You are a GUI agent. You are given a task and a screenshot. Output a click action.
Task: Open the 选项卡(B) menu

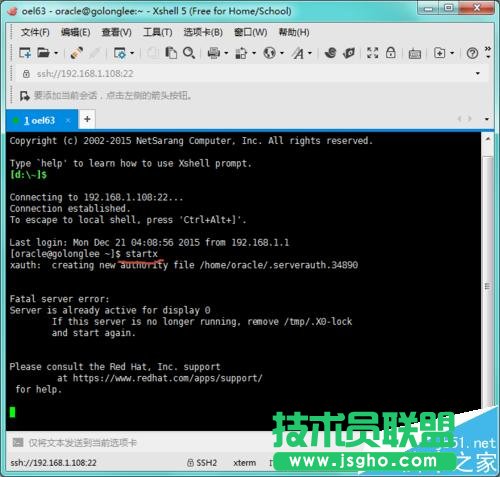[x=203, y=32]
